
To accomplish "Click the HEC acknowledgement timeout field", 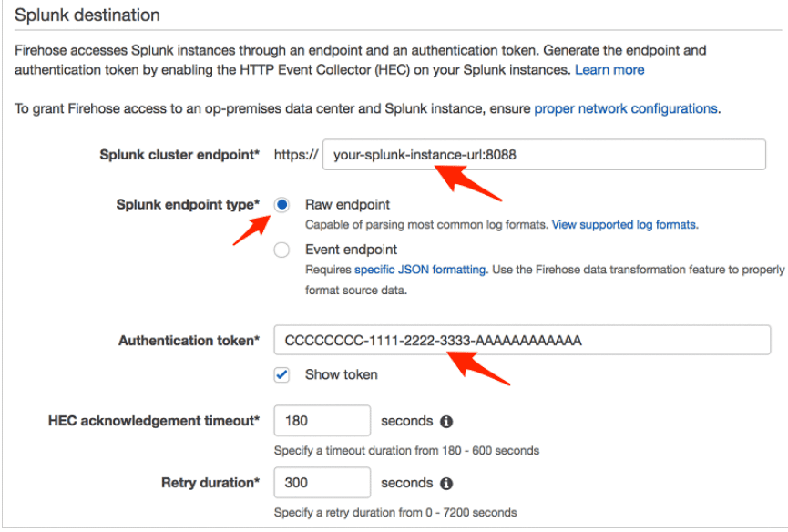I will coord(322,421).
